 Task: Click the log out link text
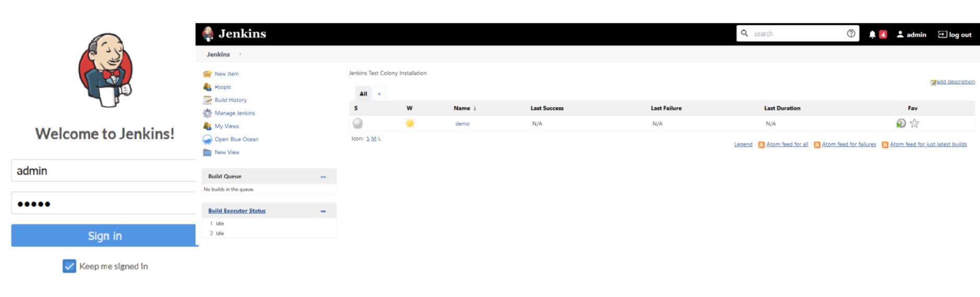960,35
